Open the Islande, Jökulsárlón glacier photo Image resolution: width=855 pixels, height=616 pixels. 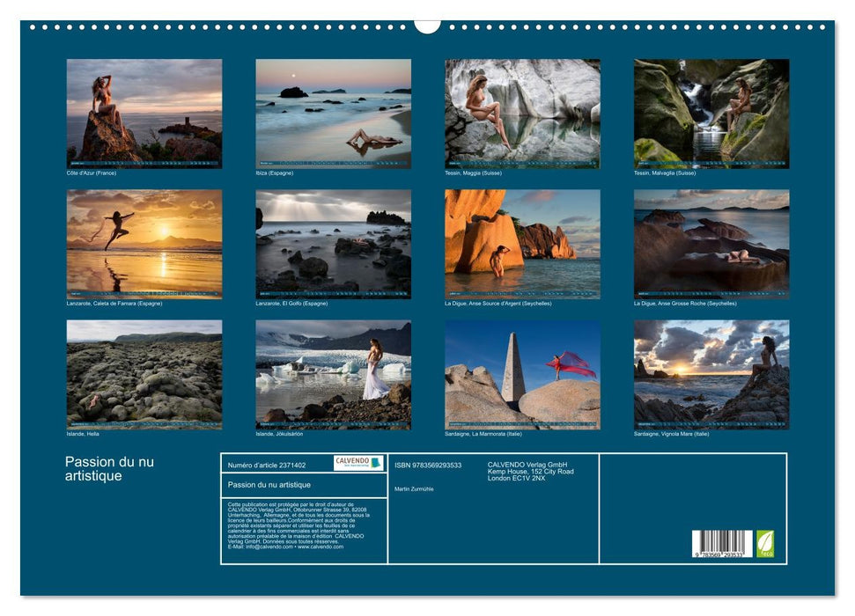coord(333,375)
